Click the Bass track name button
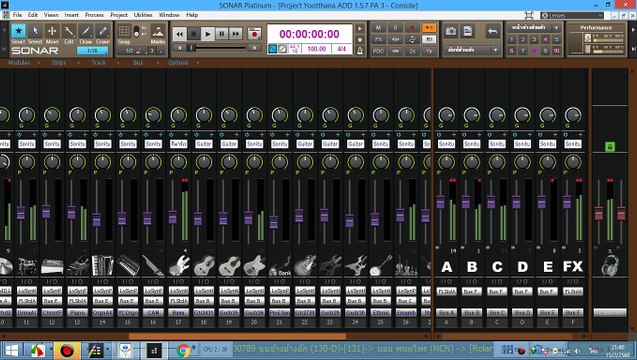This screenshot has width=637, height=360. click(179, 312)
